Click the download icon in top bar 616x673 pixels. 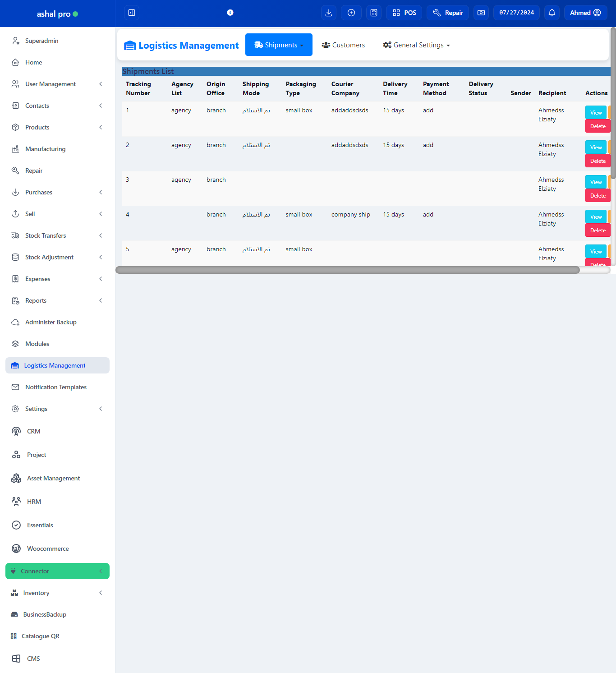click(x=329, y=13)
